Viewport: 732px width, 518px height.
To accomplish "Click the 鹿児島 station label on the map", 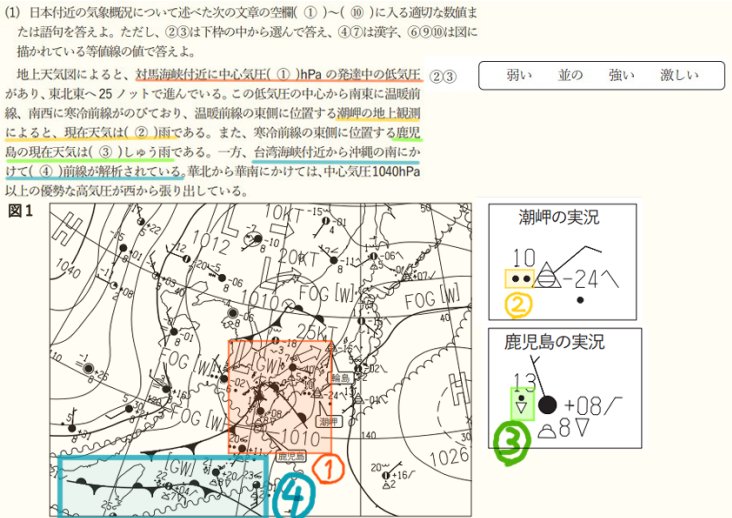I will (x=290, y=456).
